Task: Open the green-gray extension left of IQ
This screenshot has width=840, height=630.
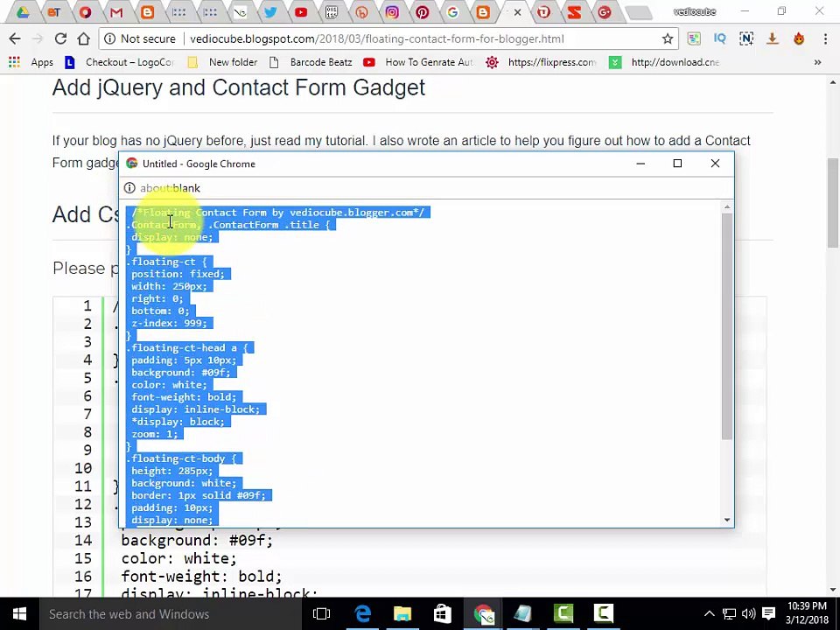Action: pyautogui.click(x=694, y=38)
